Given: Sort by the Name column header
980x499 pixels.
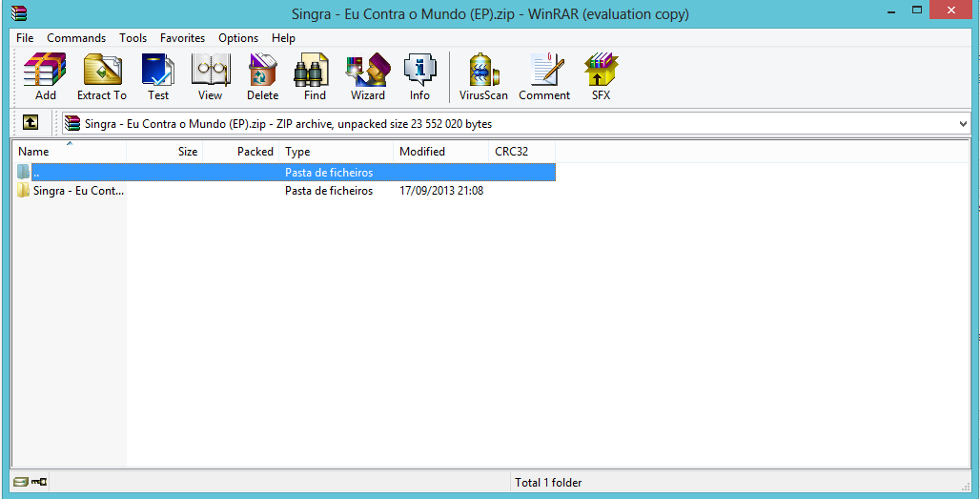Looking at the screenshot, I should [x=70, y=152].
